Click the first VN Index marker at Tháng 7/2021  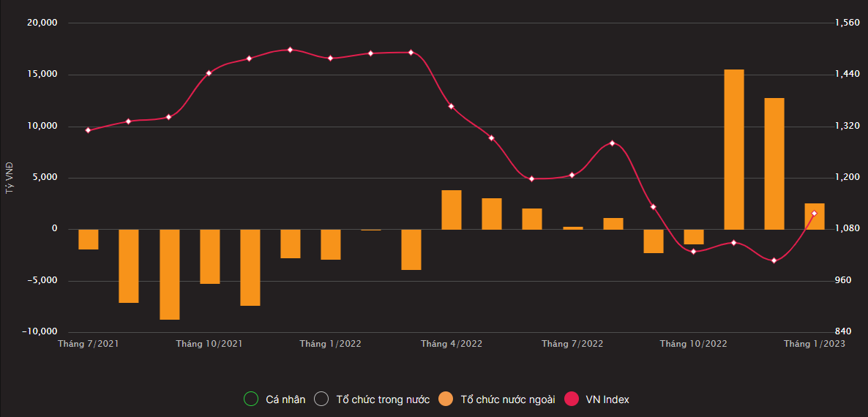(x=88, y=130)
